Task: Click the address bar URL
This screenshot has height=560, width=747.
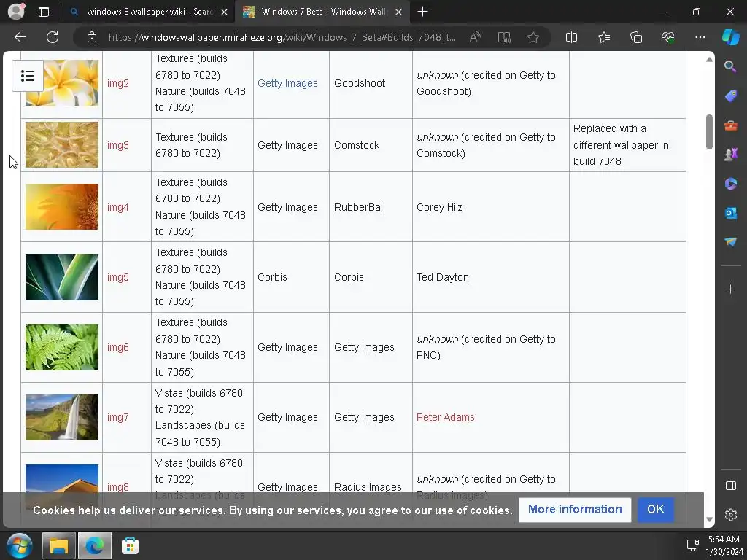Action: tap(282, 37)
